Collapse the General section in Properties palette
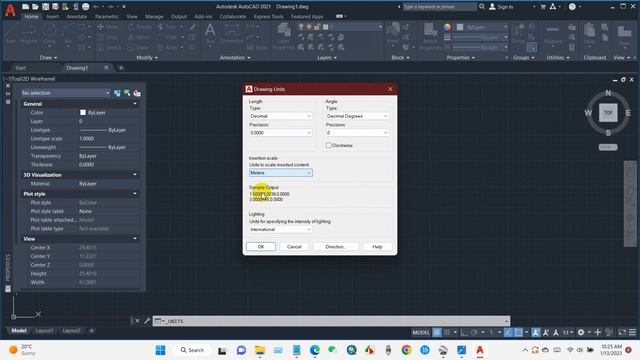640x360 pixels. click(x=135, y=104)
